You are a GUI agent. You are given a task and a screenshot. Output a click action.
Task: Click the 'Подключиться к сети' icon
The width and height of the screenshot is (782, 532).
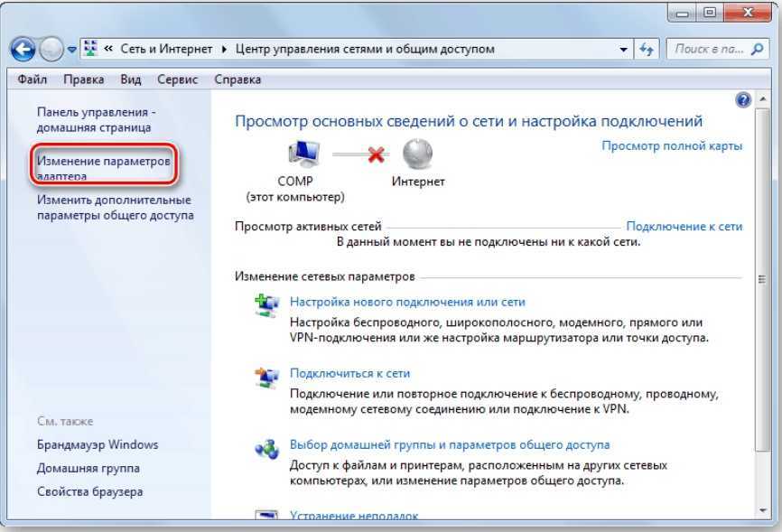point(267,378)
